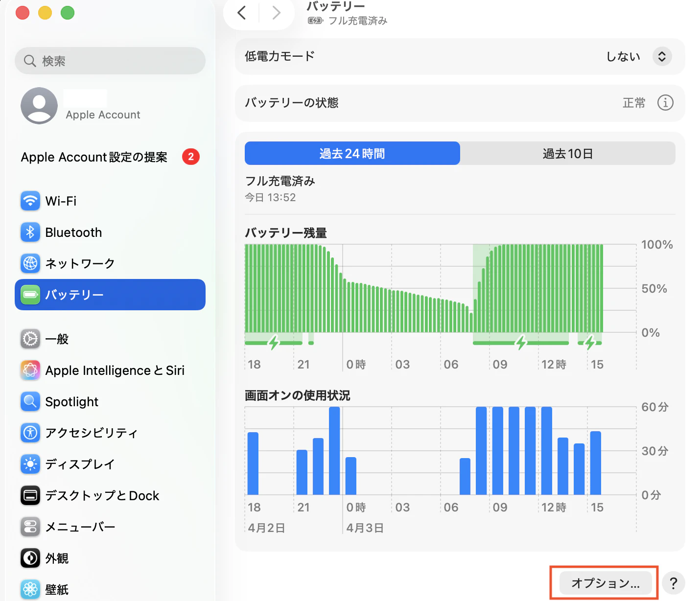Click the オプション… button
700x601 pixels.
(x=606, y=583)
